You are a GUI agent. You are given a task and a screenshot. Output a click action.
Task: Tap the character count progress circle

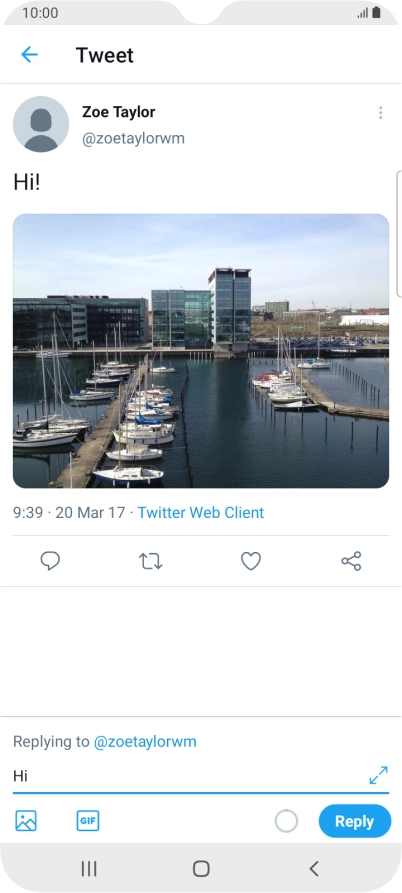pos(286,821)
